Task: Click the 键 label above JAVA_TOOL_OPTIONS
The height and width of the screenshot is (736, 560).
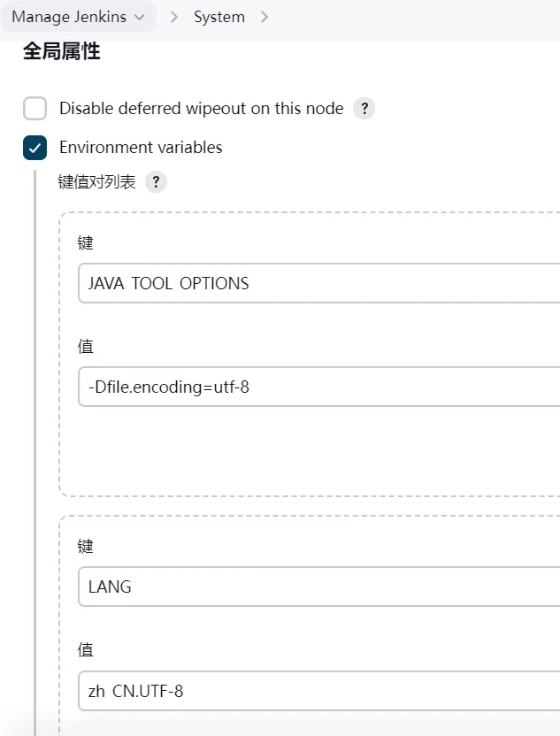Action: point(86,243)
